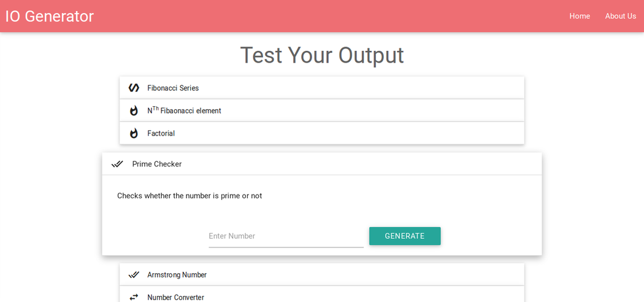Go to the About Us page
Image resolution: width=644 pixels, height=302 pixels.
pos(621,16)
